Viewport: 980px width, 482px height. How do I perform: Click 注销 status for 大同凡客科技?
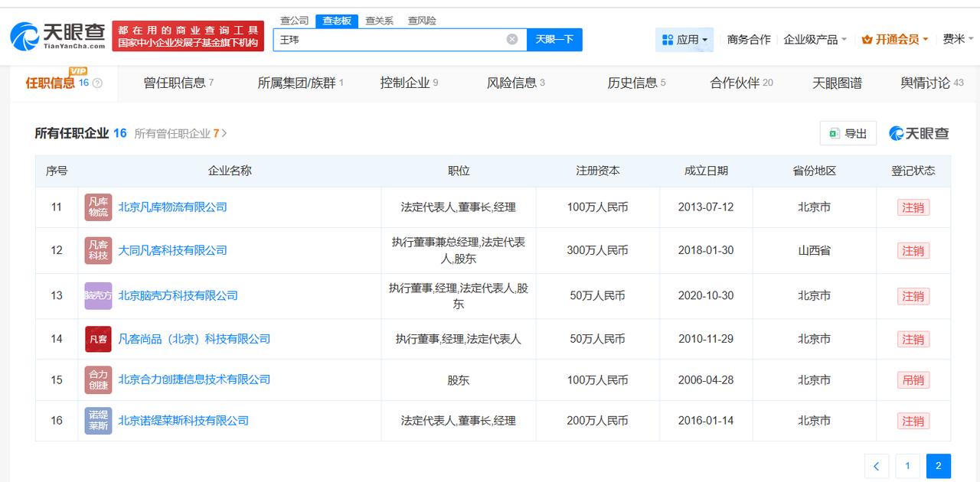(913, 251)
